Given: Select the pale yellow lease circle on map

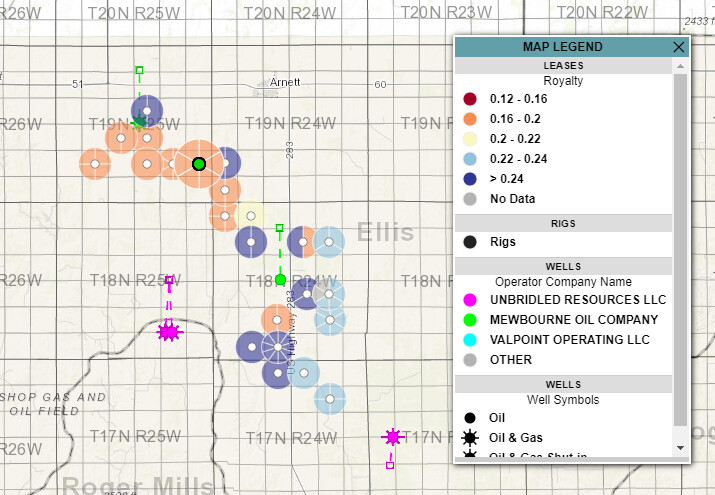Looking at the screenshot, I should [251, 216].
